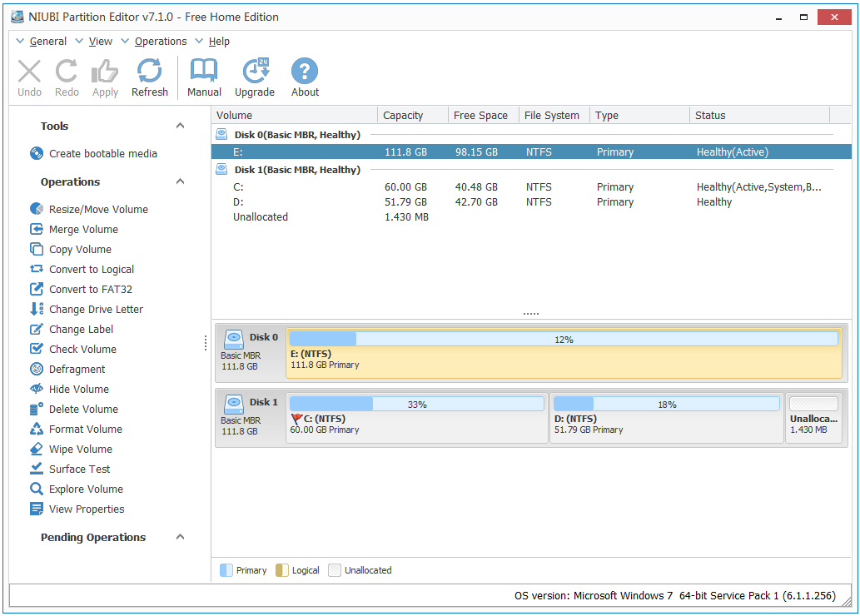
Task: Click the Upgrade toolbar icon
Action: (x=256, y=71)
